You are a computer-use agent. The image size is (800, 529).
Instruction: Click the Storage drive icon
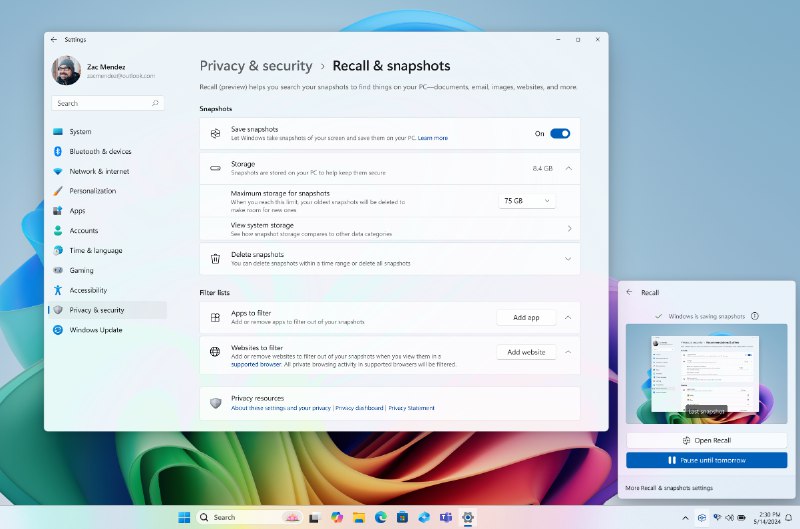(x=215, y=168)
